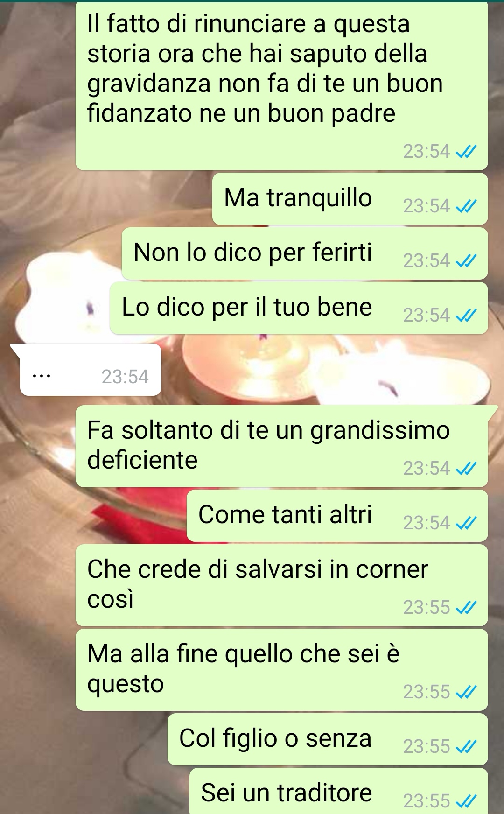Select the 'Sei un traditore' message bubble

click(339, 791)
